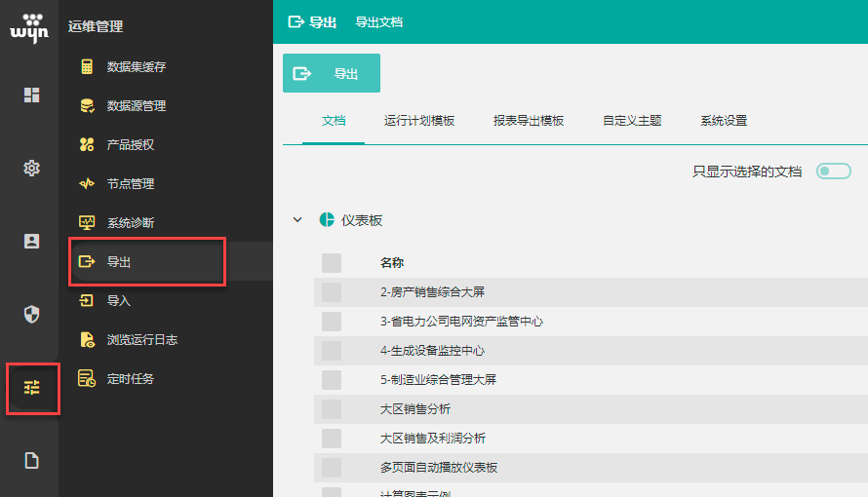
Task: Open 数据集缓存 from the sidebar
Action: 136,67
